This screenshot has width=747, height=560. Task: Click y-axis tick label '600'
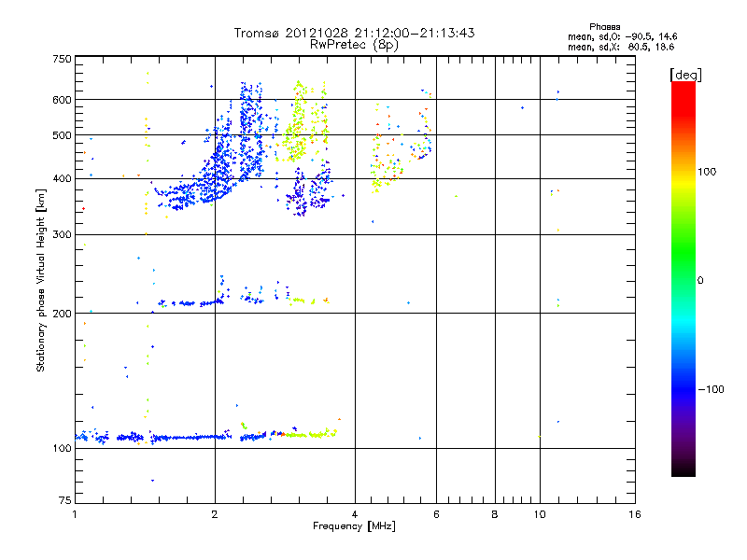coord(63,100)
